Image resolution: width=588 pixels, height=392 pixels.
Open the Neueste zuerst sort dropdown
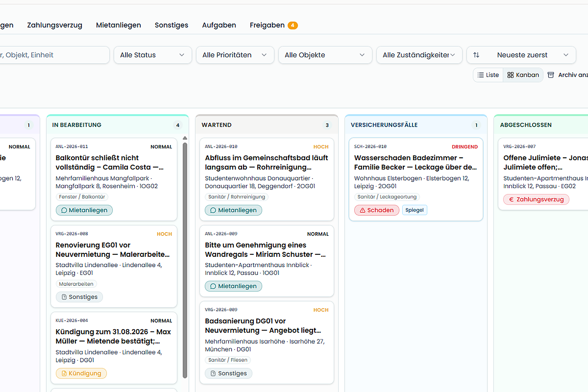coord(521,55)
